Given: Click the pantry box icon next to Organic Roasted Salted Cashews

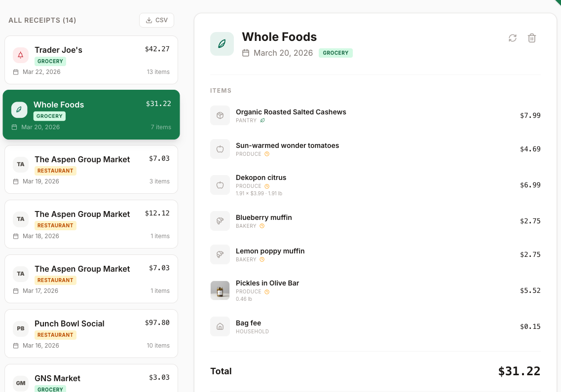Looking at the screenshot, I should (220, 115).
